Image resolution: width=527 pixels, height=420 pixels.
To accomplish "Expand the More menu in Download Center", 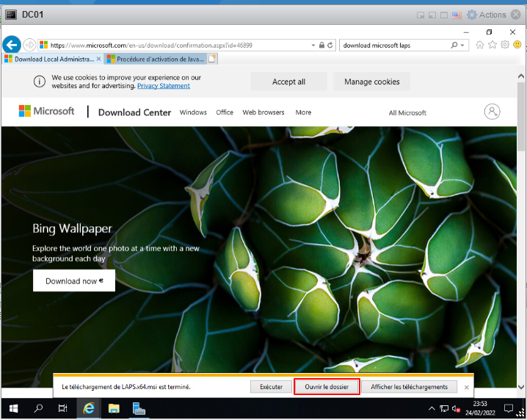I will click(x=303, y=112).
